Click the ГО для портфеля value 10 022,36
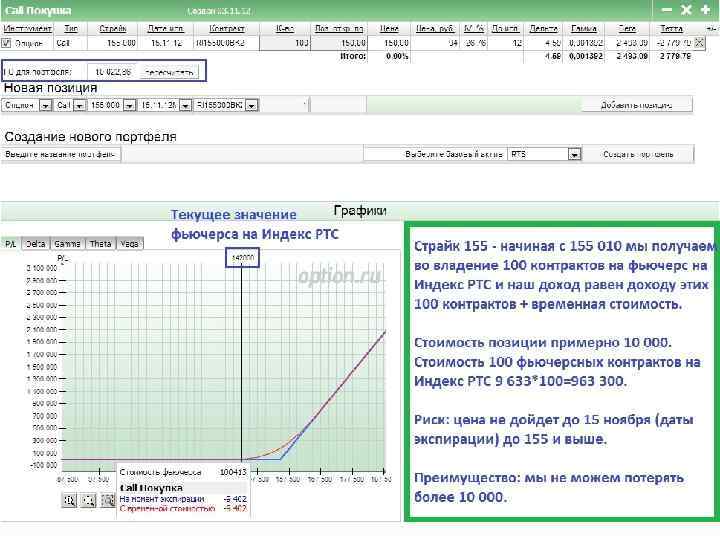 coord(112,72)
